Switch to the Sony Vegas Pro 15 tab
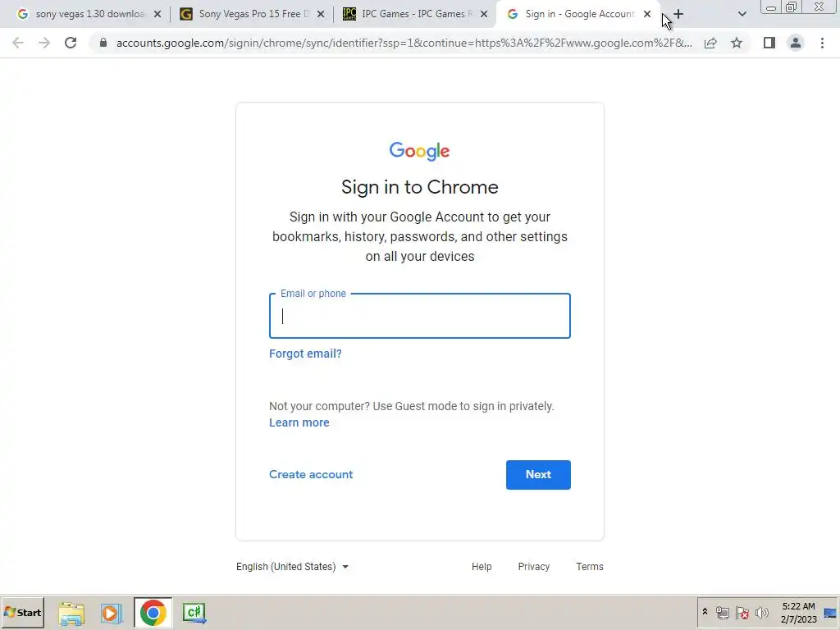Image resolution: width=840 pixels, height=630 pixels. 251,14
